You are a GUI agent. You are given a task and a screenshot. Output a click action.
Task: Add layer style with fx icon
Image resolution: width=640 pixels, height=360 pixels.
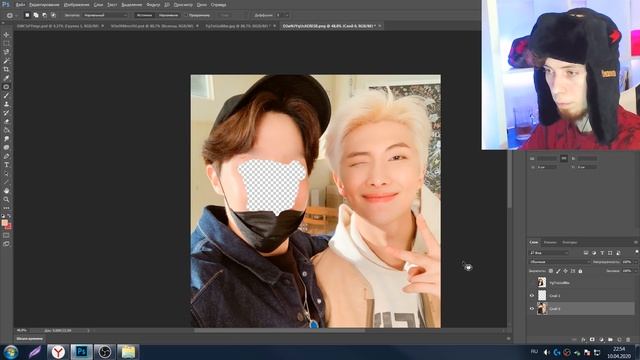coord(583,340)
